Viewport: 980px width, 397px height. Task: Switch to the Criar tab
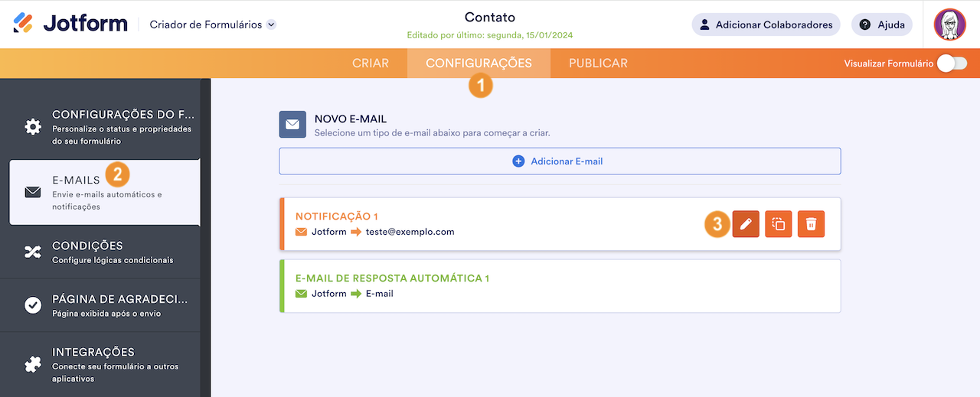click(x=371, y=63)
